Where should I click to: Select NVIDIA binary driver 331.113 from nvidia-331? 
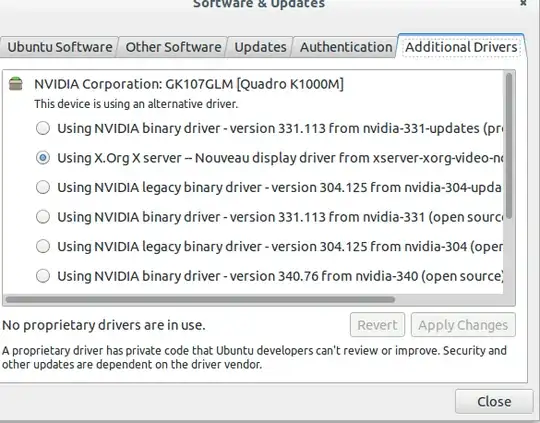[43, 217]
